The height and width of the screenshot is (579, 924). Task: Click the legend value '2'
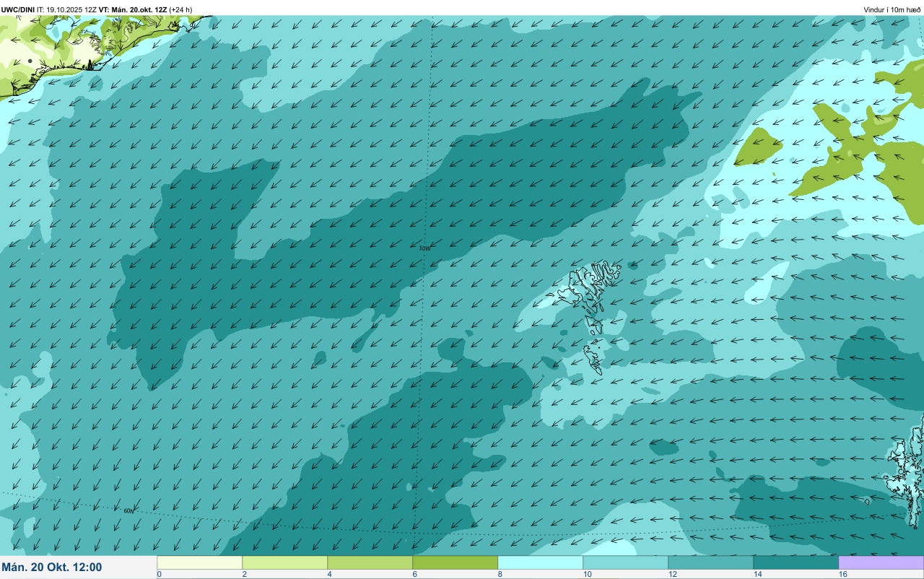(x=245, y=575)
